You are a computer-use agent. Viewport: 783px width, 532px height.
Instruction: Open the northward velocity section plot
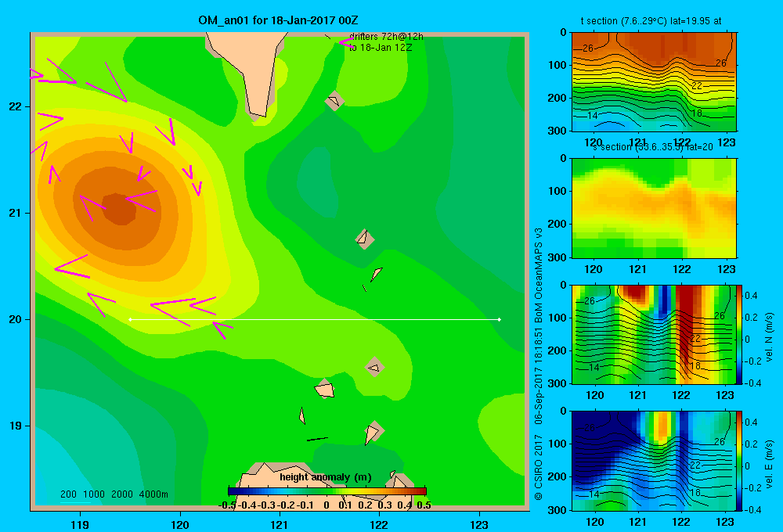pyautogui.click(x=654, y=334)
